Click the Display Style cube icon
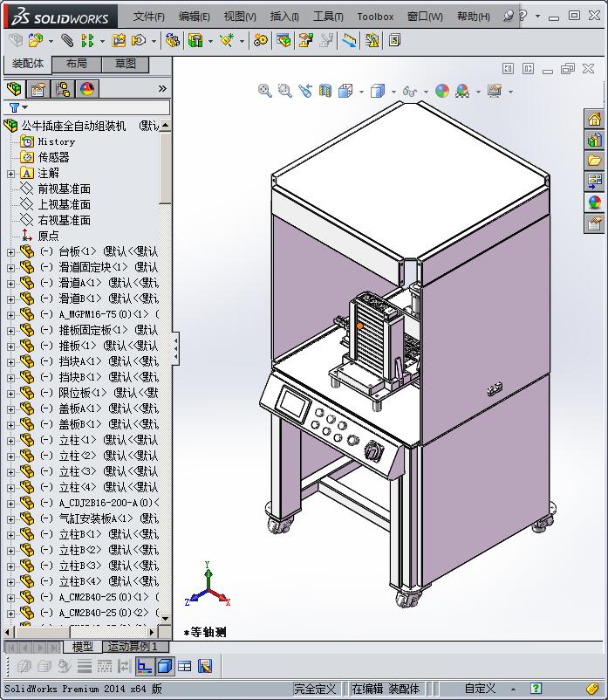Screen dimensions: 608x700 (378, 91)
